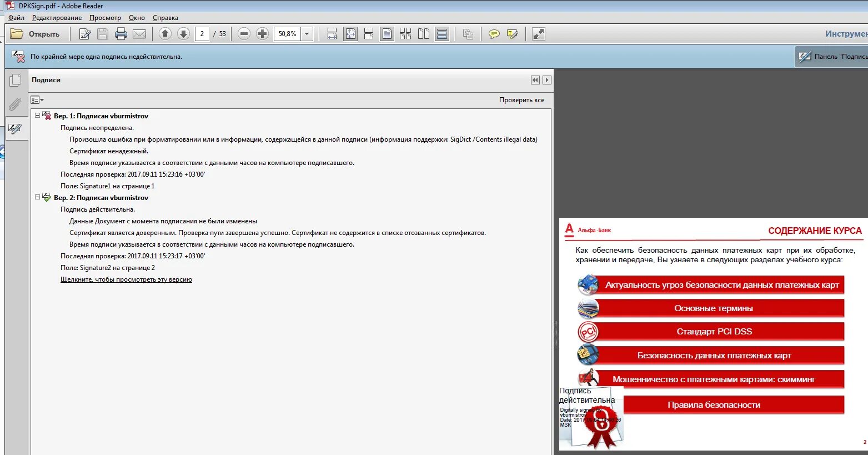The width and height of the screenshot is (868, 455).
Task: Open the Просмотр menu
Action: coord(105,18)
